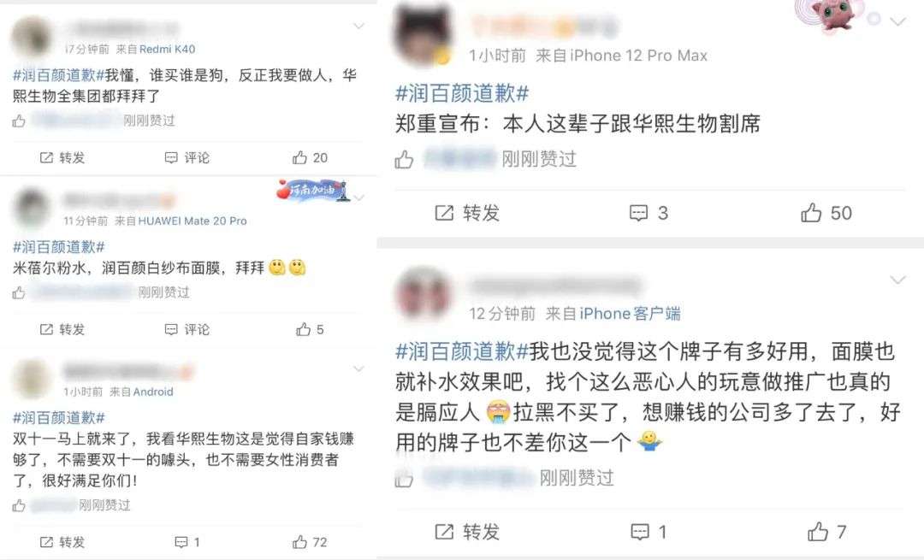Open the HUAWEI Mate 20 Pro device link

[192, 221]
